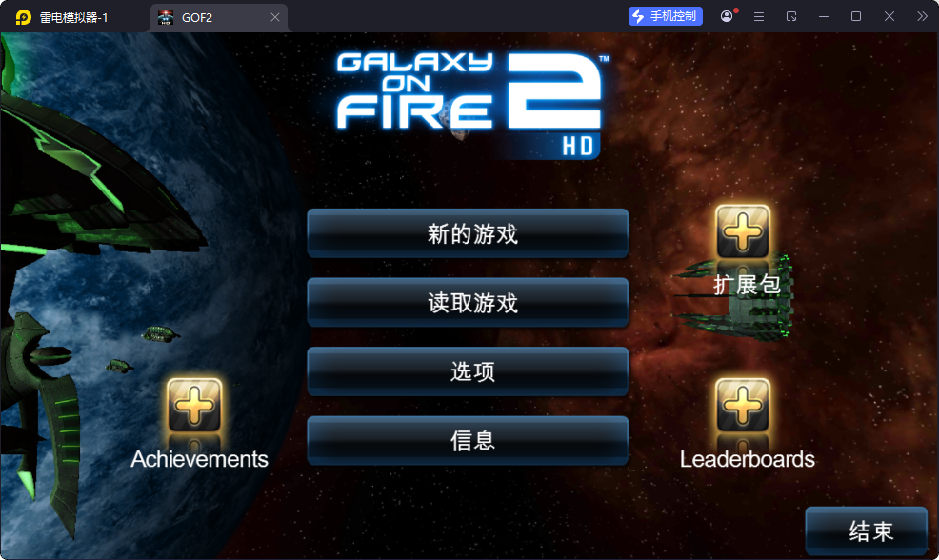The width and height of the screenshot is (939, 560).
Task: Open the 扩展包 expansion pack plus icon
Action: 743,231
